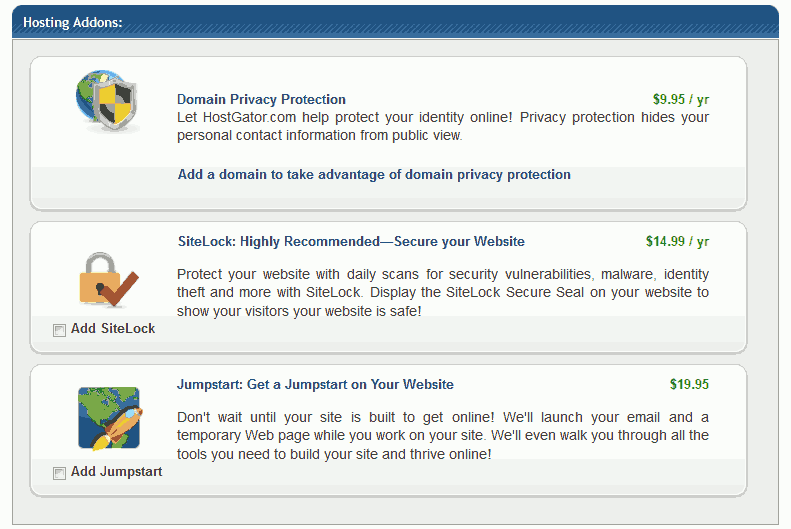Select the Add SiteLock label text

113,329
